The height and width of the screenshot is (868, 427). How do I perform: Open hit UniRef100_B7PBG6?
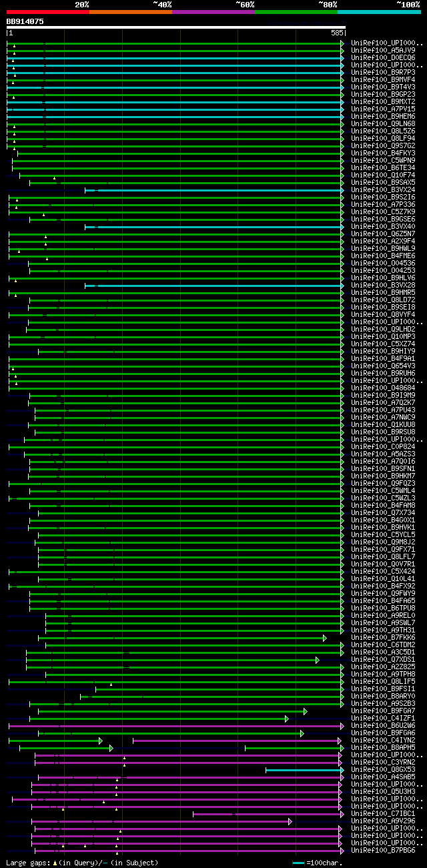click(x=383, y=850)
